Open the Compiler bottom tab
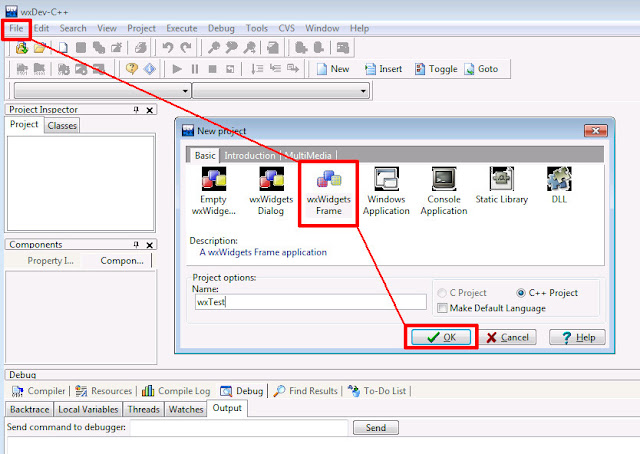Viewport: 640px width, 454px height. pos(39,391)
